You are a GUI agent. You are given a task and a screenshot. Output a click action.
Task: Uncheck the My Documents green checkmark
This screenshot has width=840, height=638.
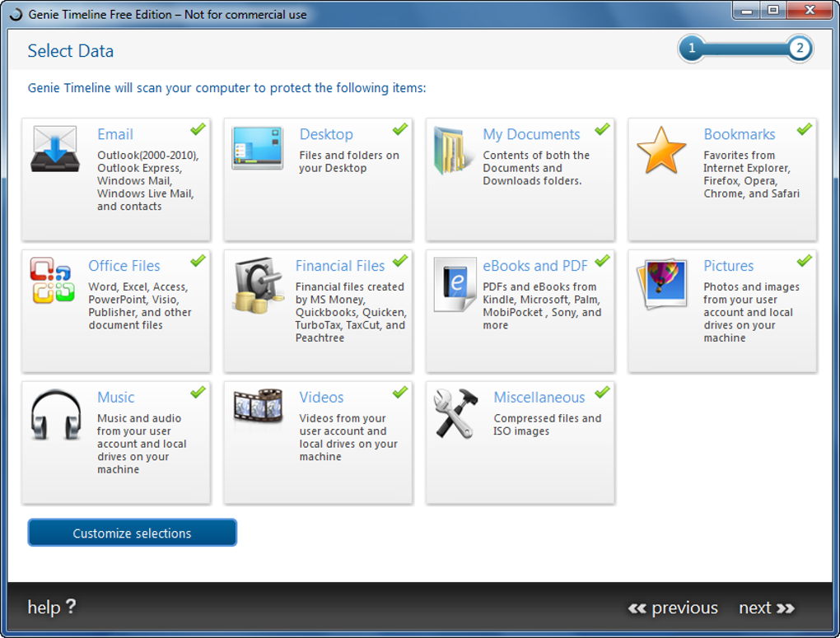tap(602, 129)
